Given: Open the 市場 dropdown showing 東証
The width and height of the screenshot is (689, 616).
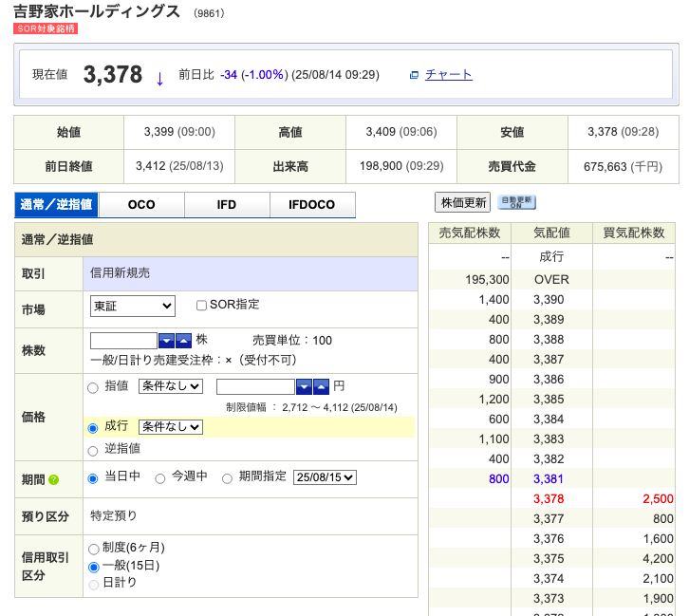Looking at the screenshot, I should [x=133, y=306].
